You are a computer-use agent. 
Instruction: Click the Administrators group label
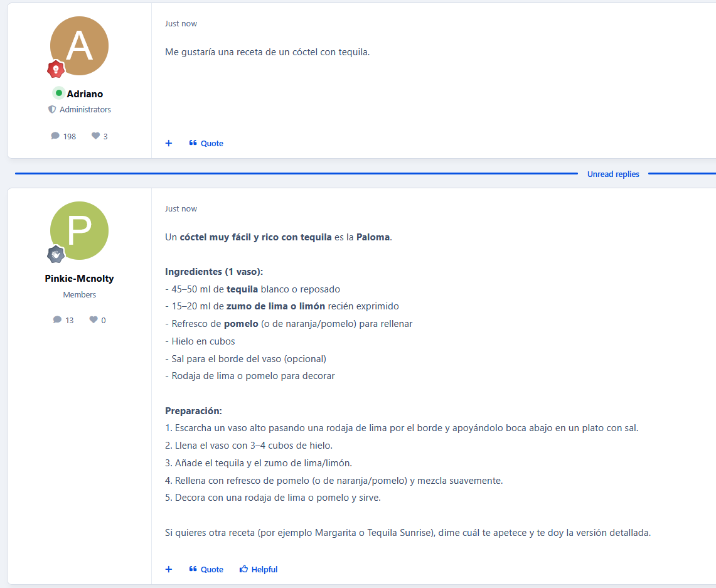pyautogui.click(x=85, y=110)
